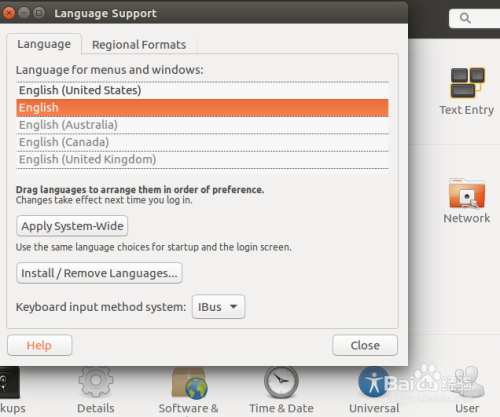This screenshot has height=417, width=500.
Task: Open the Software & Updates icon
Action: pos(189,383)
